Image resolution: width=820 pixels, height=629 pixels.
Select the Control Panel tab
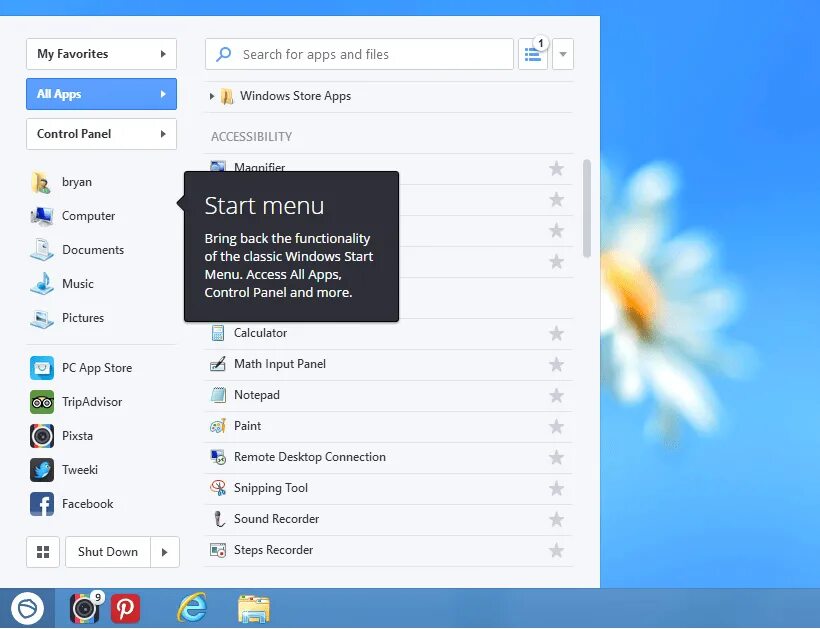point(101,134)
